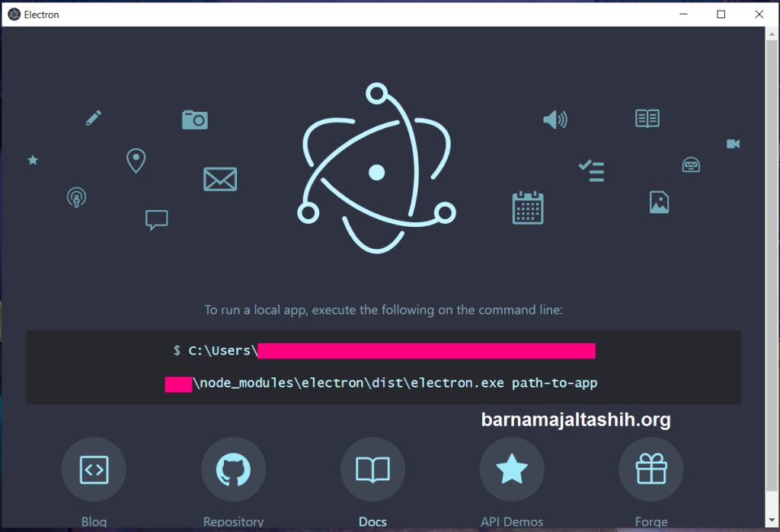Click the electron.exe path-to-app command line
Image resolution: width=780 pixels, height=532 pixels.
[395, 383]
